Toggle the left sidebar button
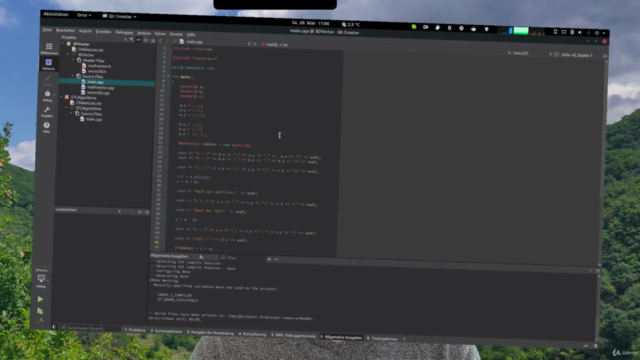The height and width of the screenshot is (360, 640). 54,327
